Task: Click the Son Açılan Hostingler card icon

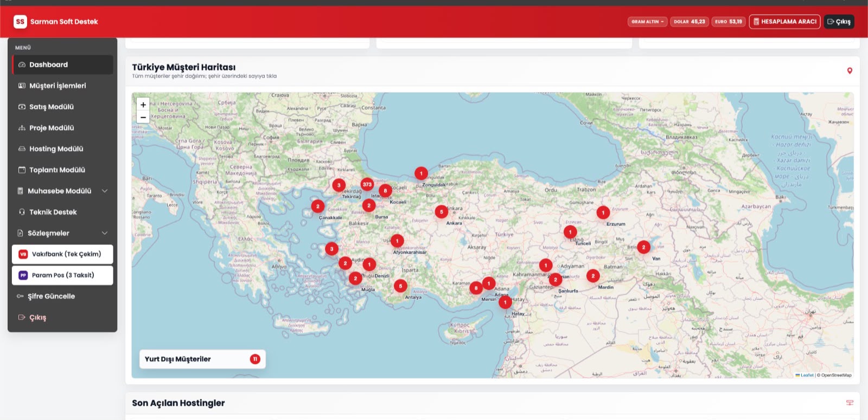Action: click(x=850, y=403)
